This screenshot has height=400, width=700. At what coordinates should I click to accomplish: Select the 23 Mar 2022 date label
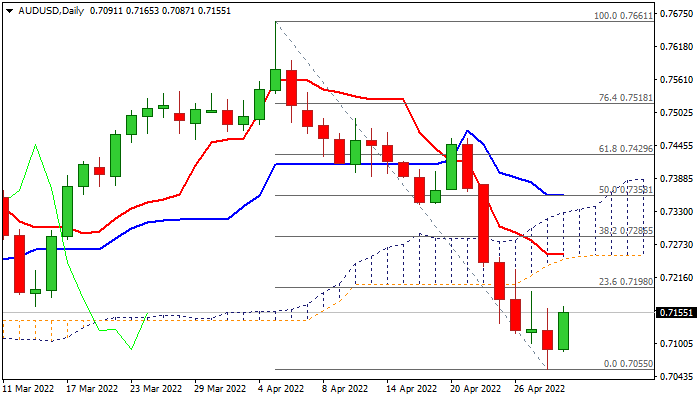155,388
